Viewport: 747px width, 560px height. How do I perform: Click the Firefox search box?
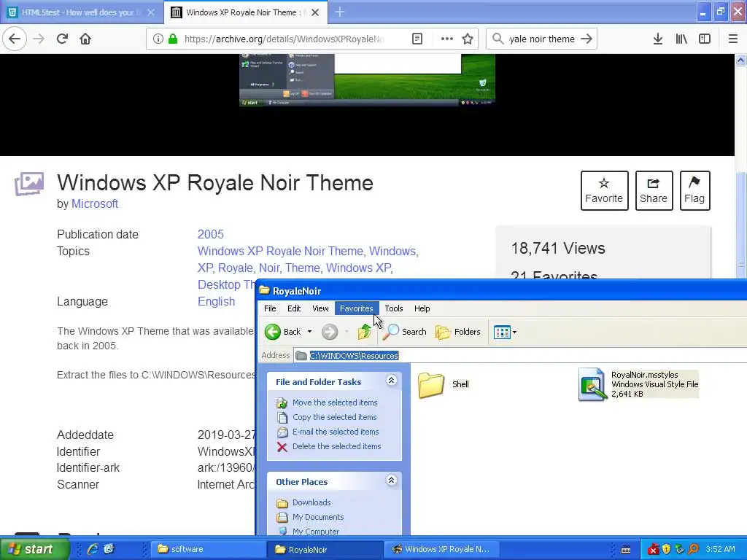[x=542, y=39]
